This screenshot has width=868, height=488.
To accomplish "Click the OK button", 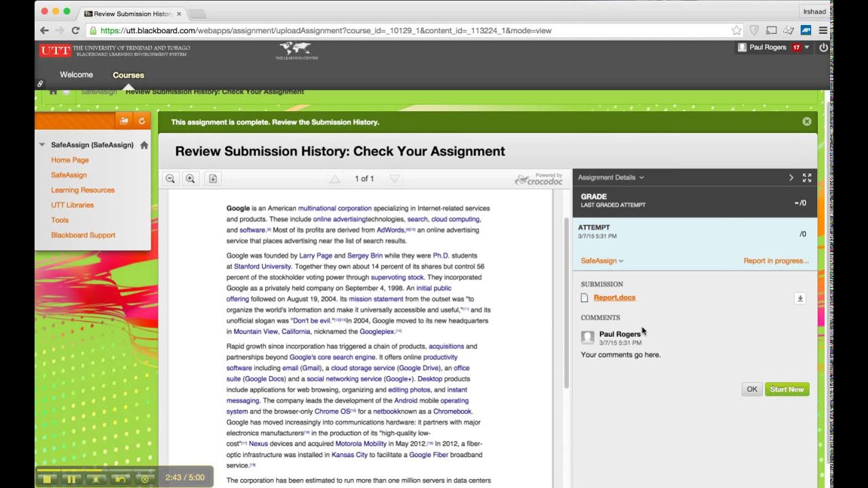I will (752, 390).
